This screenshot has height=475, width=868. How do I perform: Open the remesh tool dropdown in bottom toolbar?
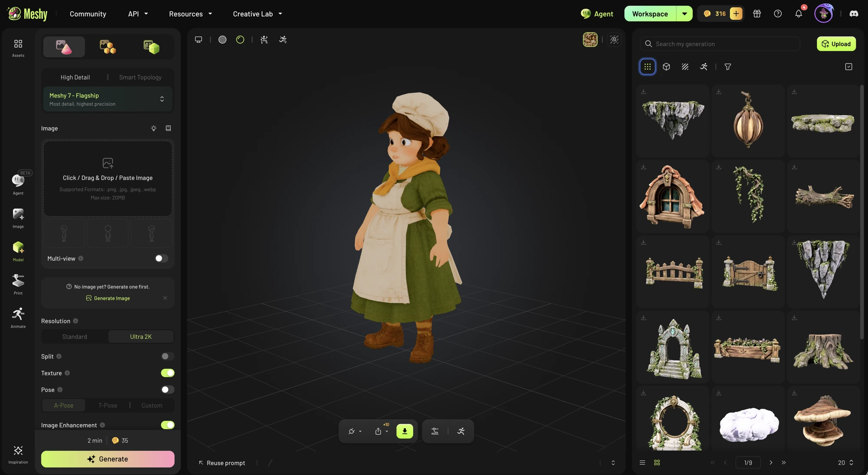point(355,431)
